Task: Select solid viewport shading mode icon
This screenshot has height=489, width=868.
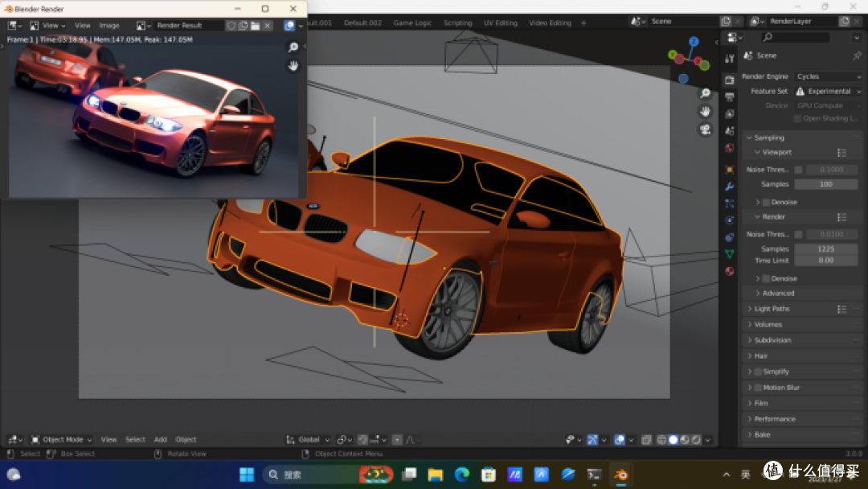Action: [674, 440]
